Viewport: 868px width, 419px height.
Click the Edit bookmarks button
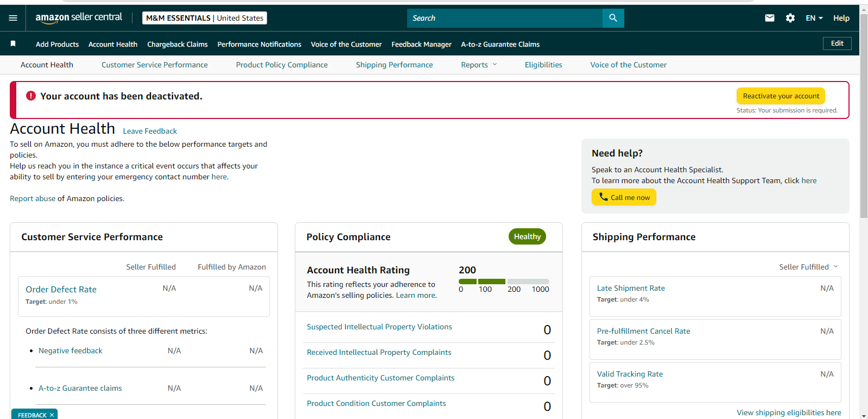click(x=837, y=43)
